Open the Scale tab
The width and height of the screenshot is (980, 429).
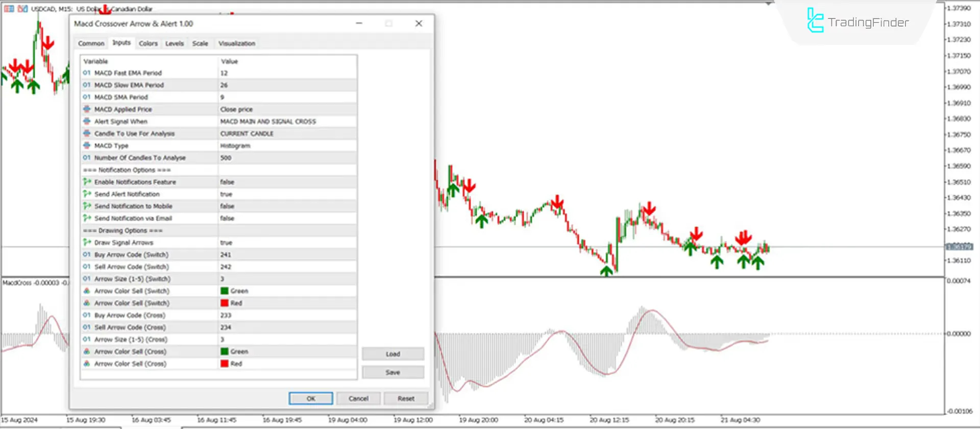click(x=200, y=43)
